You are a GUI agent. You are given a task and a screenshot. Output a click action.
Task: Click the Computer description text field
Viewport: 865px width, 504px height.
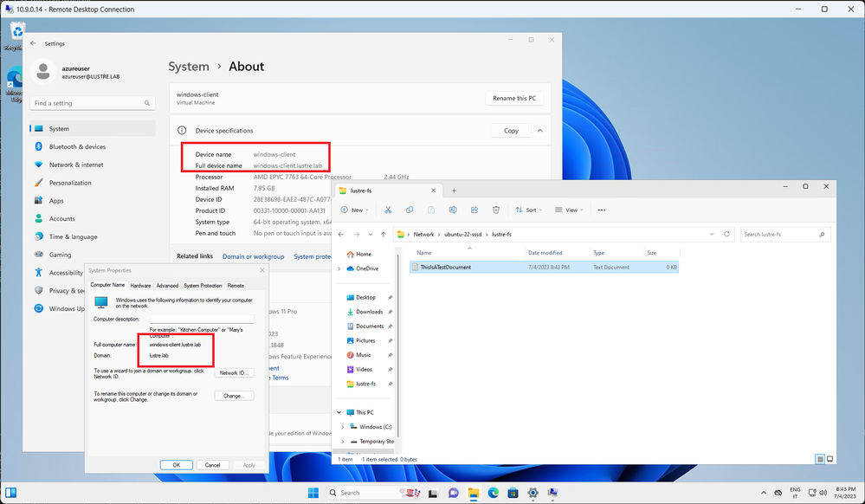(202, 319)
